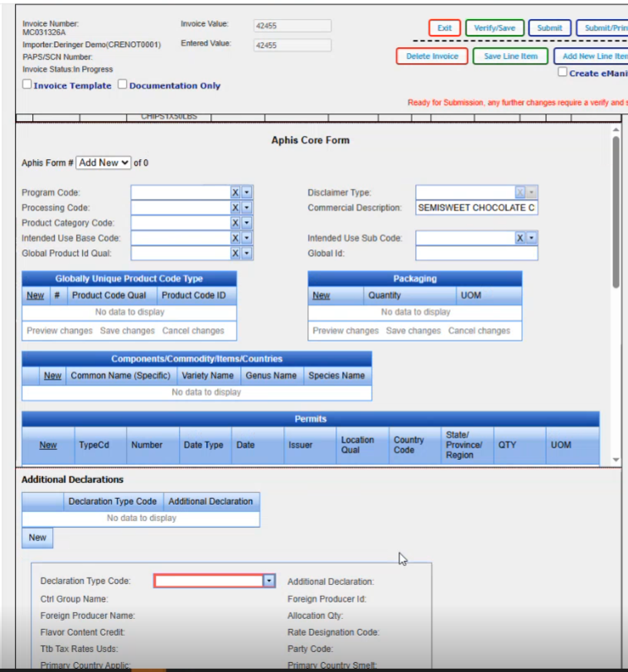
Task: Open the Aphis Form # Add New dropdown
Action: (103, 163)
